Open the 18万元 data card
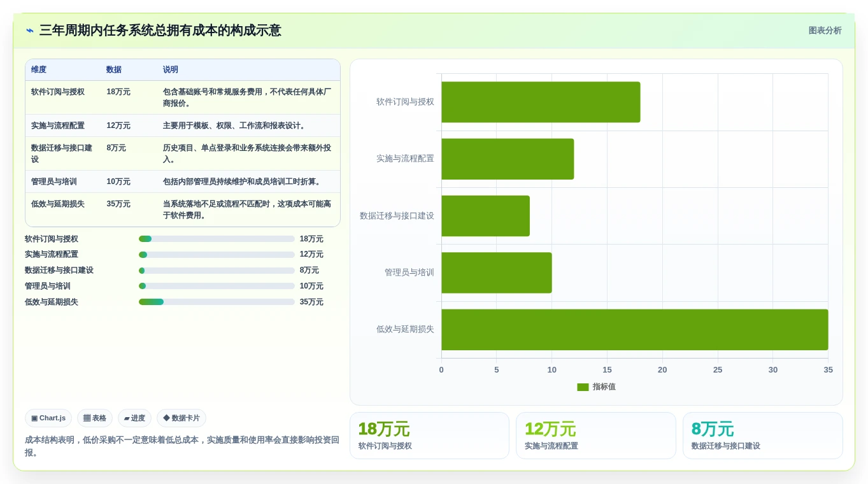This screenshot has height=484, width=868. click(x=429, y=436)
